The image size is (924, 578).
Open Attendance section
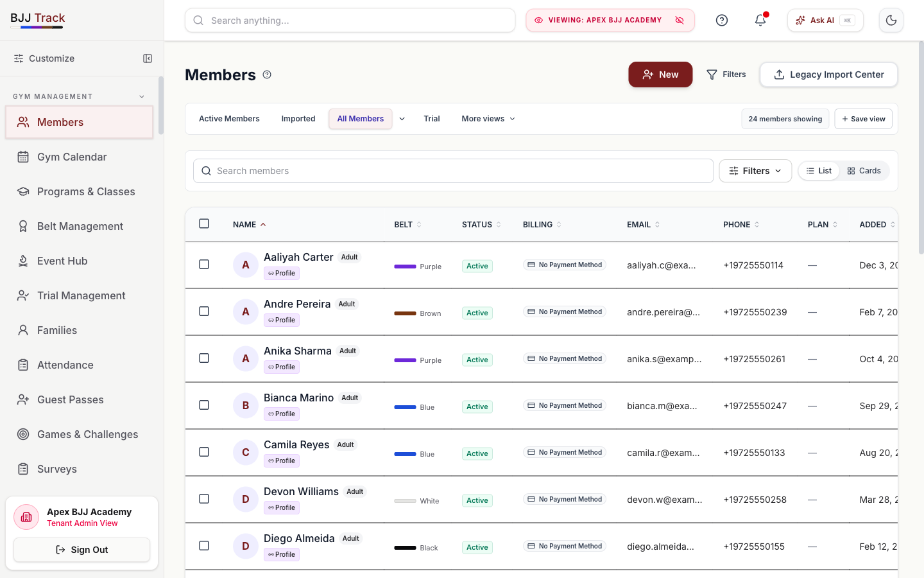80,365
